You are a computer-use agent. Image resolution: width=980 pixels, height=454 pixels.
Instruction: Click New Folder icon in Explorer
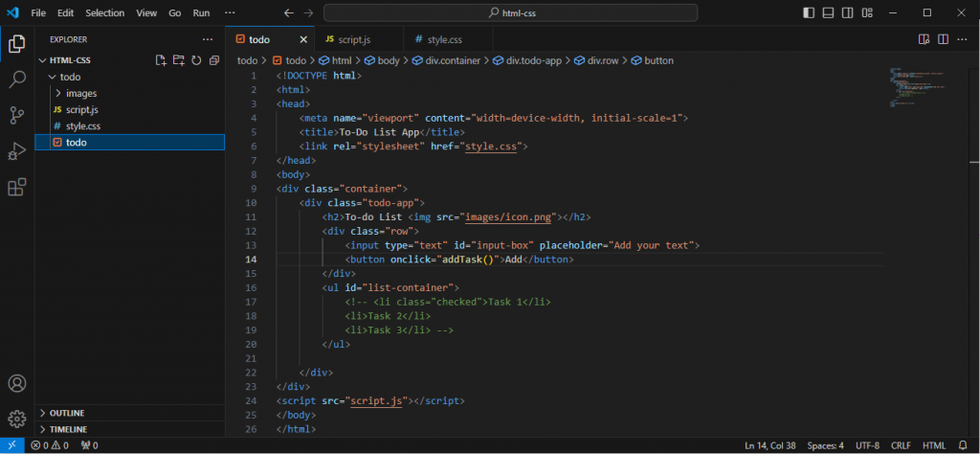178,59
